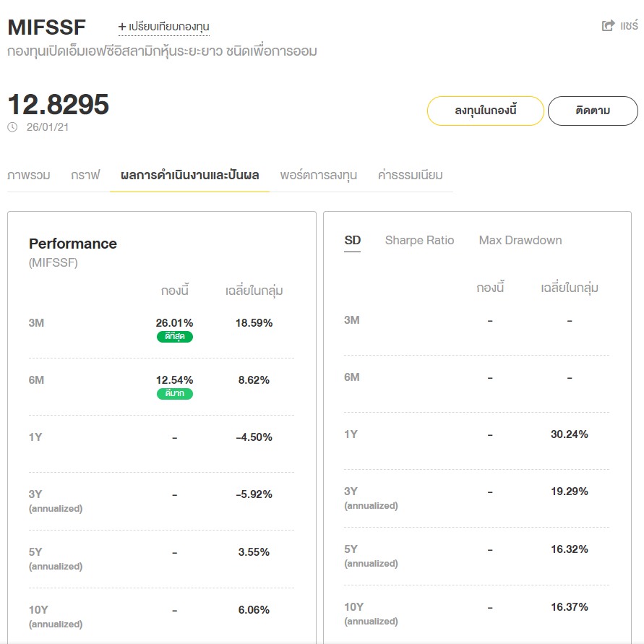The width and height of the screenshot is (644, 644).
Task: Click the แชร์ share text link
Action: point(629,26)
